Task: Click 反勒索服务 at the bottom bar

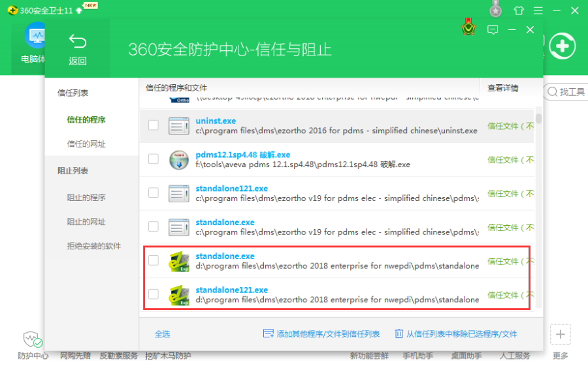Action: [118, 356]
